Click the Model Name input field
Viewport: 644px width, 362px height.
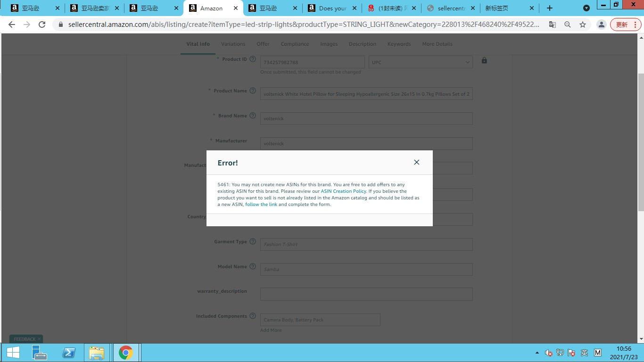pos(366,269)
